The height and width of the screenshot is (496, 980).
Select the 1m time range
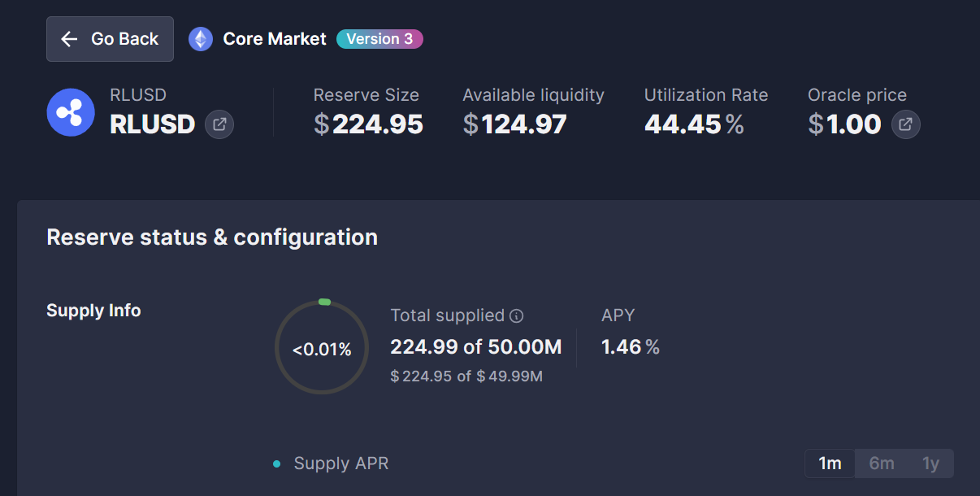[x=830, y=463]
